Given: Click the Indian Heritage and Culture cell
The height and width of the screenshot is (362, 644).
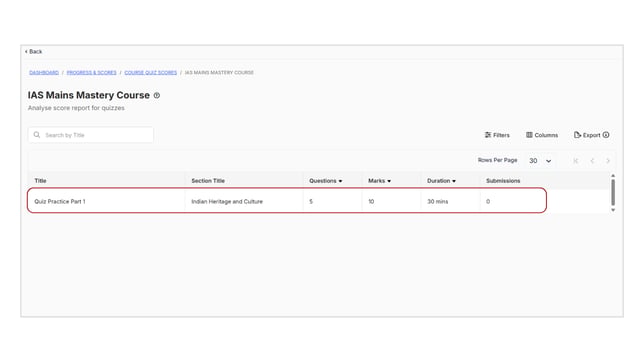Looking at the screenshot, I should (x=227, y=201).
